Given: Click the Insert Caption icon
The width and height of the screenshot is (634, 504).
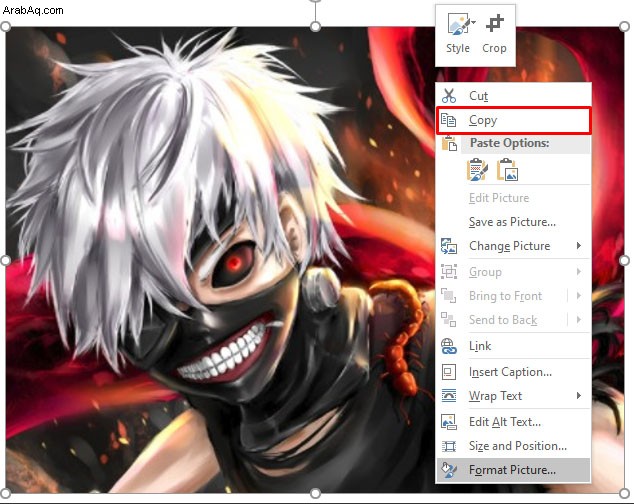Looking at the screenshot, I should coord(449,372).
